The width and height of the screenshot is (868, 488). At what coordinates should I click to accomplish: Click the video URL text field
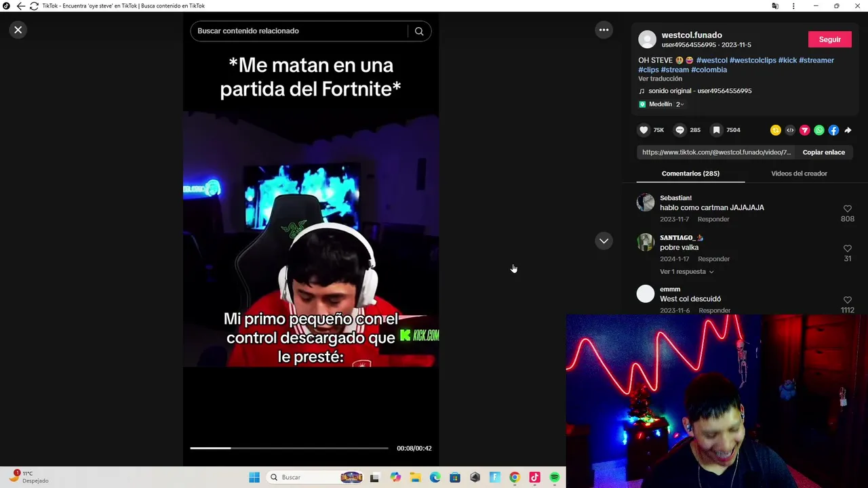coord(716,152)
